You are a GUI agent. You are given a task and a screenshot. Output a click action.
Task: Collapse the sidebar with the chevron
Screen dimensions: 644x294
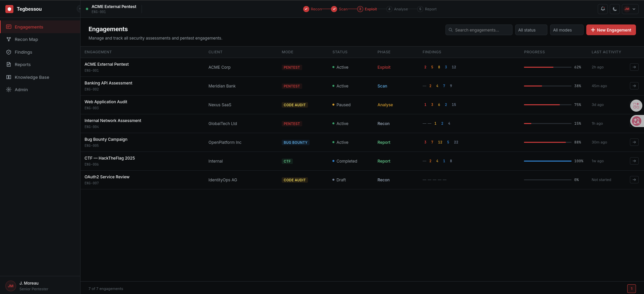tap(79, 9)
